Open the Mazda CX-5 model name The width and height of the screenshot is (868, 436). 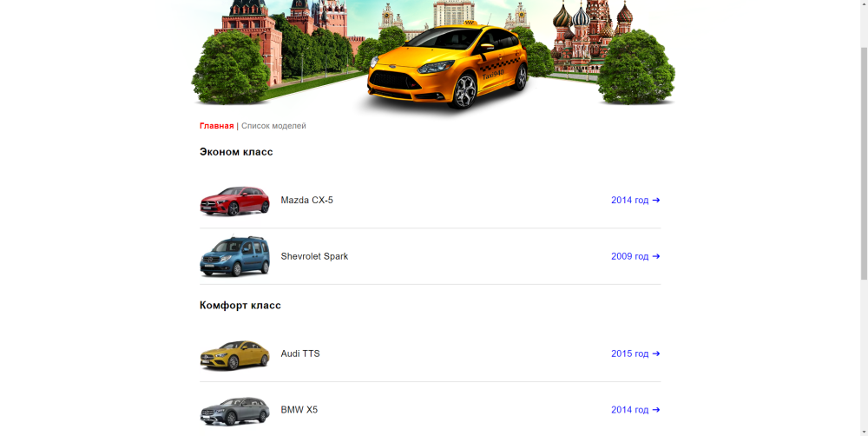(306, 201)
